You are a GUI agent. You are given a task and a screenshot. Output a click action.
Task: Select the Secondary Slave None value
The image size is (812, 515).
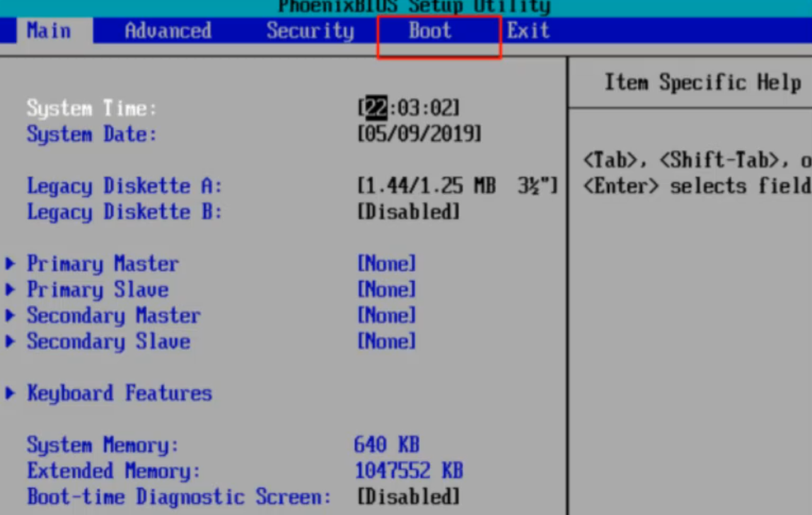click(386, 342)
